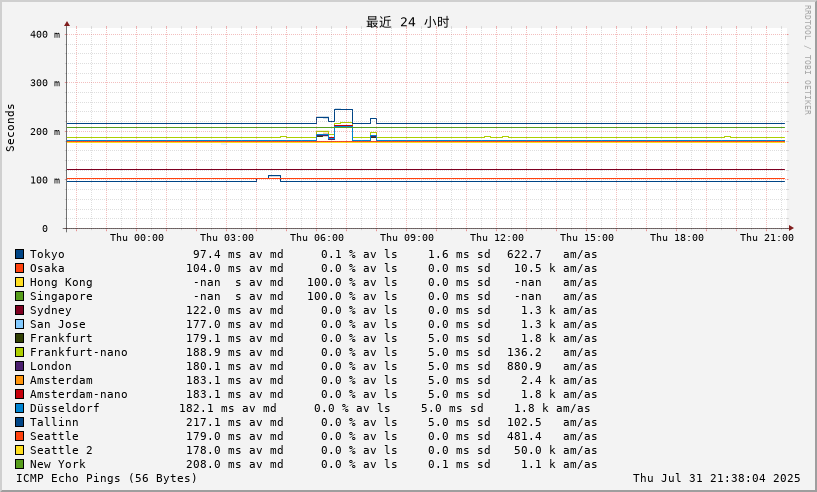The width and height of the screenshot is (817, 492).
Task: Click the Tokyo legend color swatch
Action: pos(19,254)
